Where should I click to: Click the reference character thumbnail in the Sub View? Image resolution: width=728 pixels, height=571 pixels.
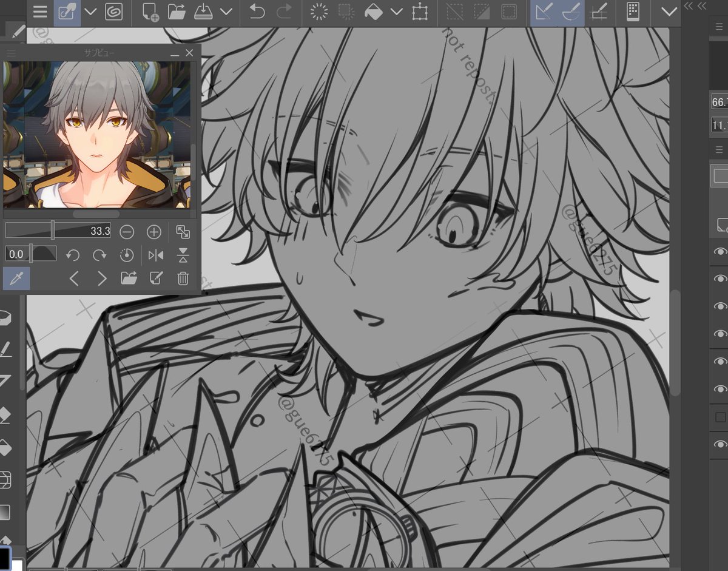(96, 135)
